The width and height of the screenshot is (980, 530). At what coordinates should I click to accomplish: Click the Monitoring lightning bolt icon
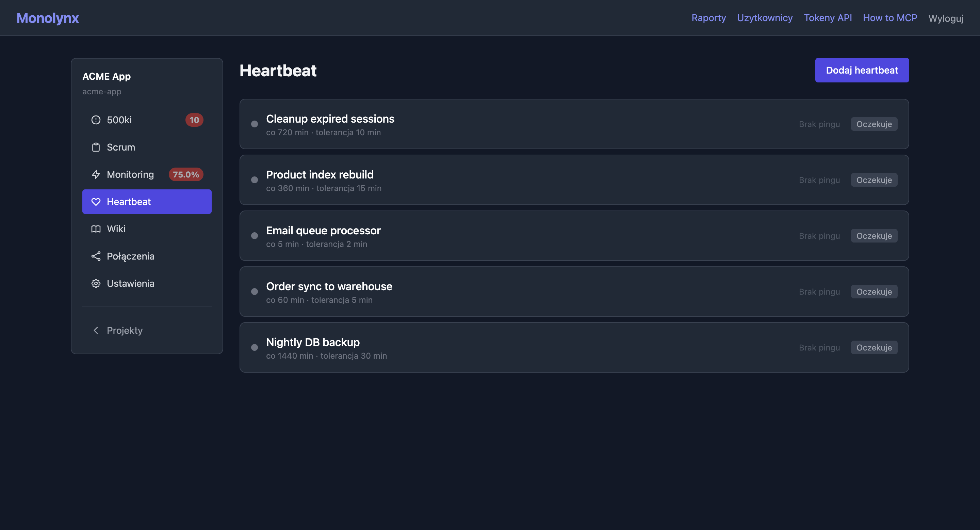click(x=96, y=174)
